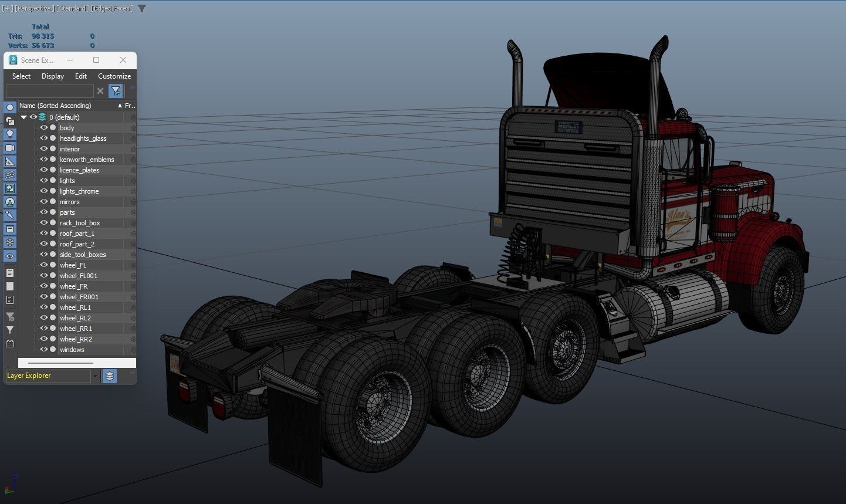Open the Edit menu
Image resolution: width=846 pixels, height=504 pixels.
[x=81, y=76]
